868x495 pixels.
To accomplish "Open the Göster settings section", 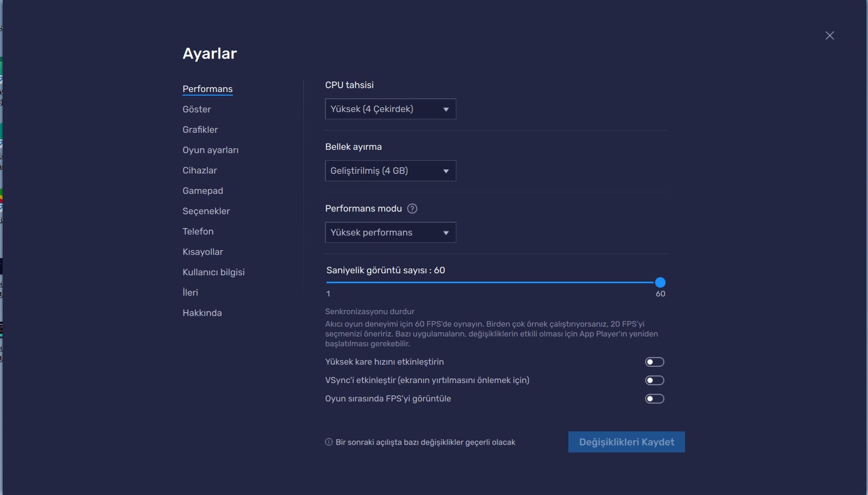I will (197, 109).
